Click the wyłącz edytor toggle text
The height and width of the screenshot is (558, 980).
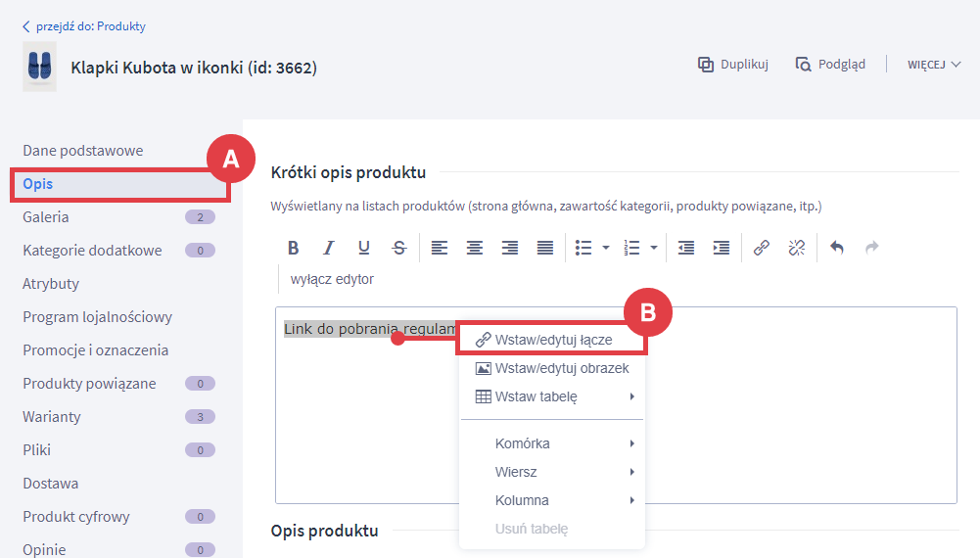click(332, 279)
